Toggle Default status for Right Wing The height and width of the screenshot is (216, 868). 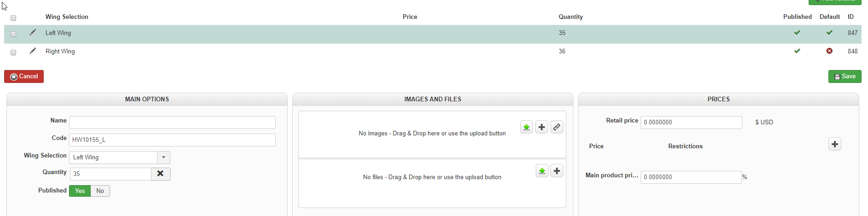[829, 51]
